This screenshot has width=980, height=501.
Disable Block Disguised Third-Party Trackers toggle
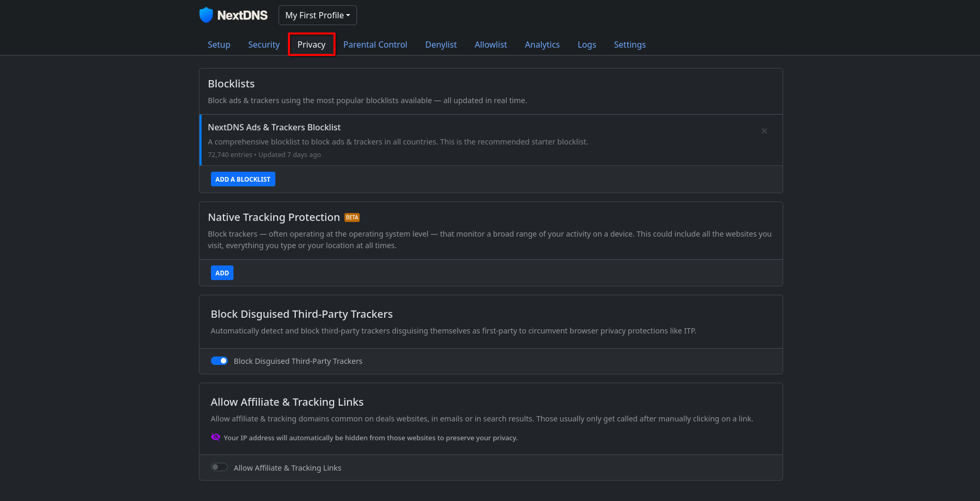[x=219, y=361]
